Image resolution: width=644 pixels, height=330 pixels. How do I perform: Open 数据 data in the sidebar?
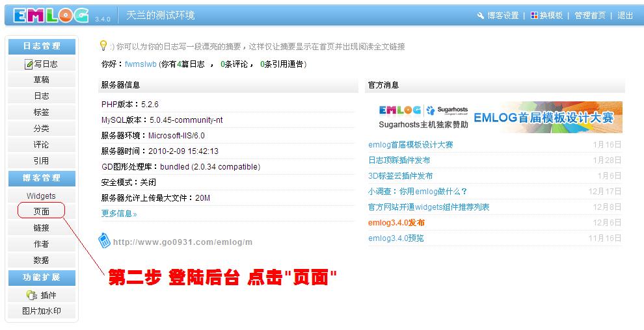pos(42,260)
